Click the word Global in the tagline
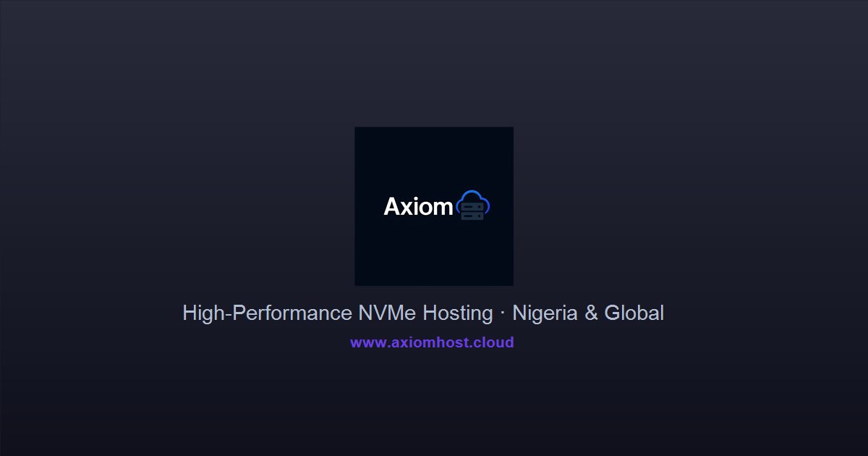868x456 pixels. click(634, 313)
